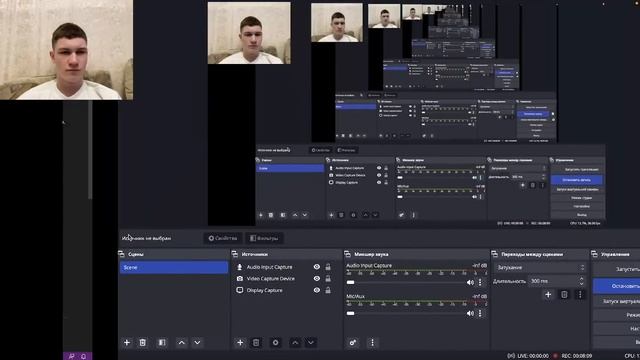Screen dimensions: 640x360
Task: Open source properties gear in Источники panel
Action: pos(276,342)
